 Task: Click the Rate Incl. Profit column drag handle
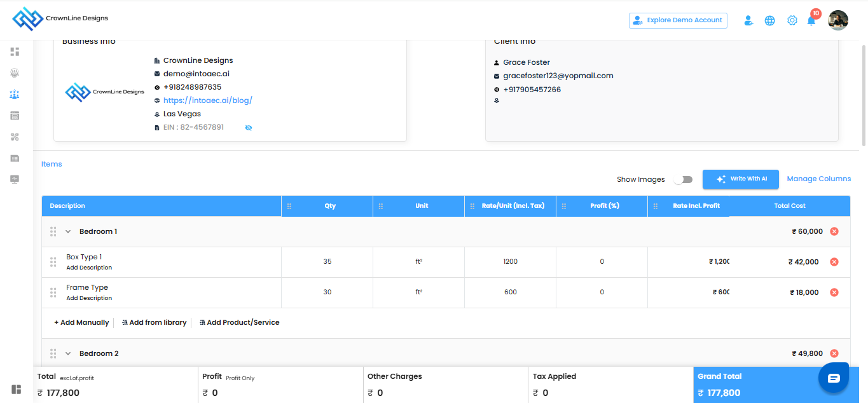tap(656, 206)
